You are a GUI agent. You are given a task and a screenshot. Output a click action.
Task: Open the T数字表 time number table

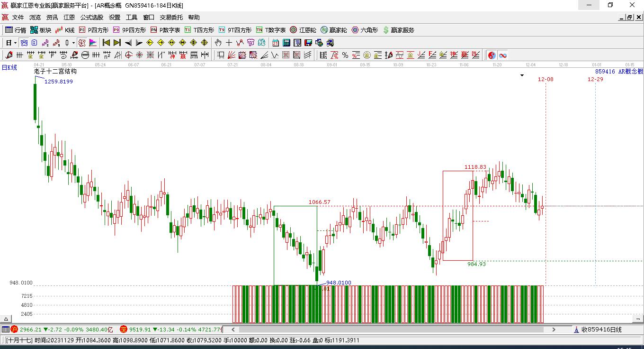[x=271, y=30]
